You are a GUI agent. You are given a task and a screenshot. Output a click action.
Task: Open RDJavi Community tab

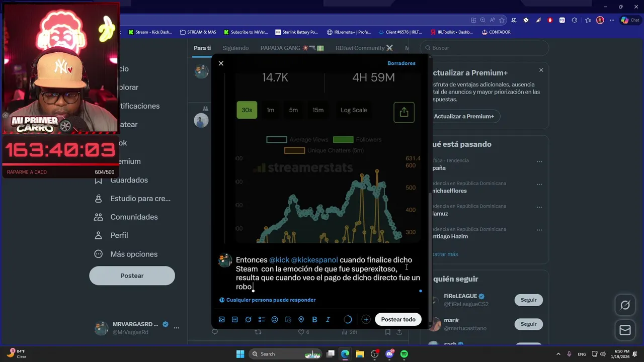(364, 48)
